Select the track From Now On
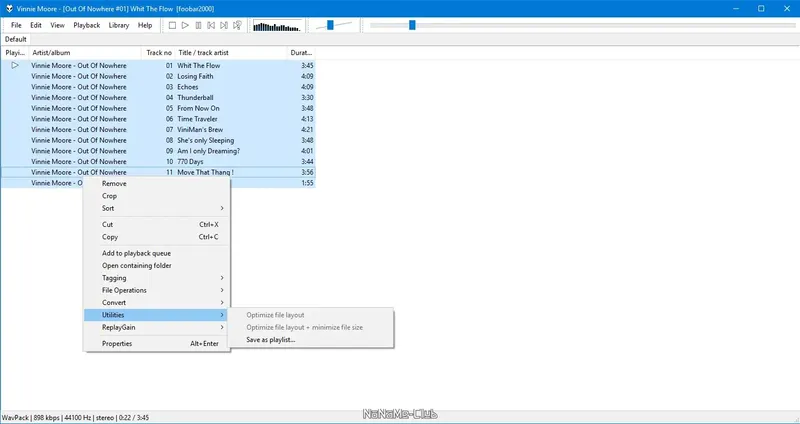Viewport: 800px width, 424px height. [198, 108]
